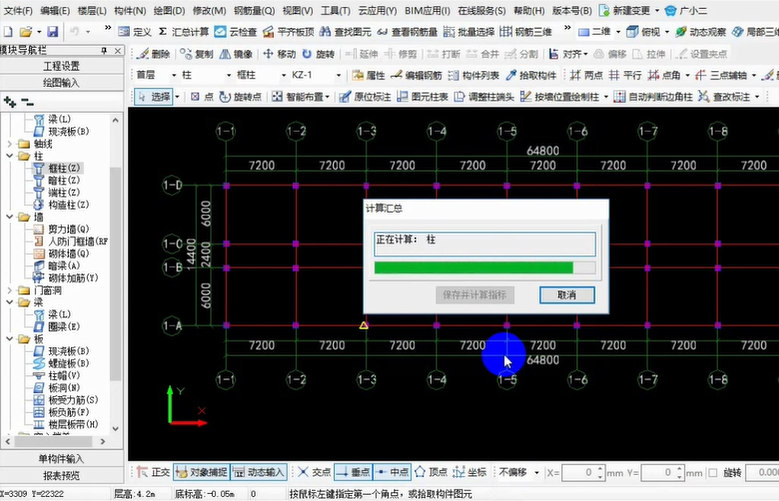This screenshot has width=779, height=501.
Task: Toggle 正交 orthogonal mode
Action: click(152, 472)
